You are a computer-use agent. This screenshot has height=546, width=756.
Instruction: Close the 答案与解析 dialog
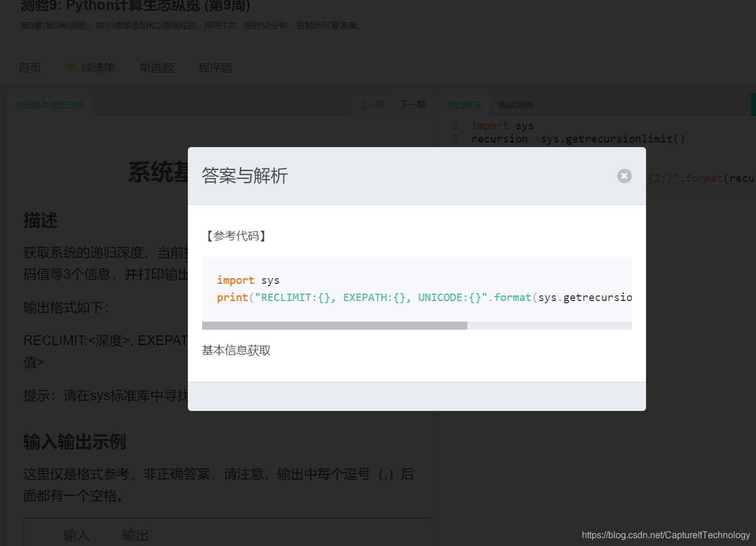[x=624, y=176]
